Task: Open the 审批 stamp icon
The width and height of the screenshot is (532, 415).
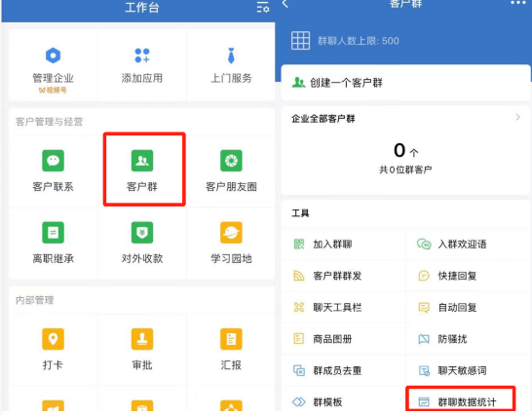Action: click(x=142, y=339)
